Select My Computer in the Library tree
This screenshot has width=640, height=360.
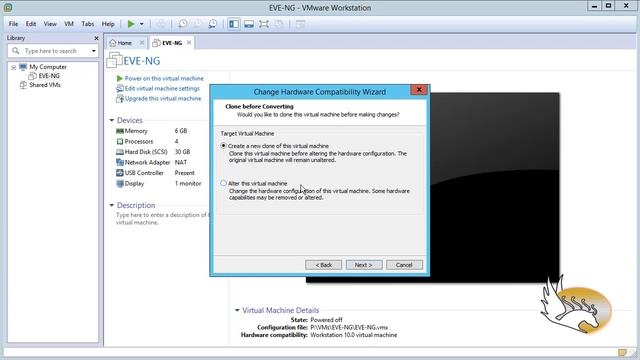click(48, 67)
